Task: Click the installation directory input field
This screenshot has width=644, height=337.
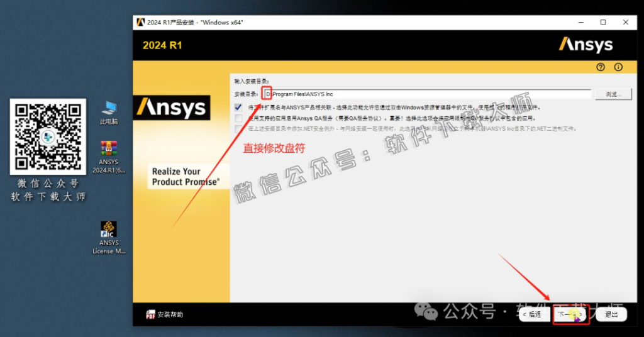Action: (427, 94)
